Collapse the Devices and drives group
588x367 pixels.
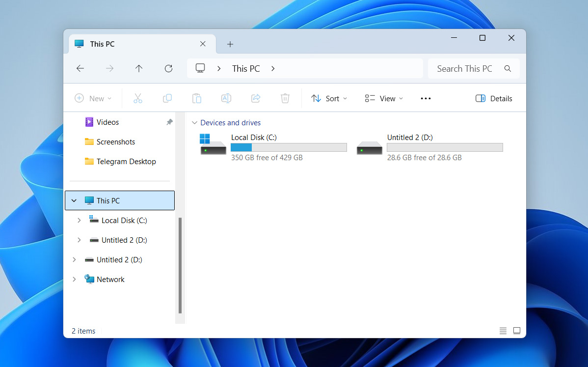tap(194, 123)
